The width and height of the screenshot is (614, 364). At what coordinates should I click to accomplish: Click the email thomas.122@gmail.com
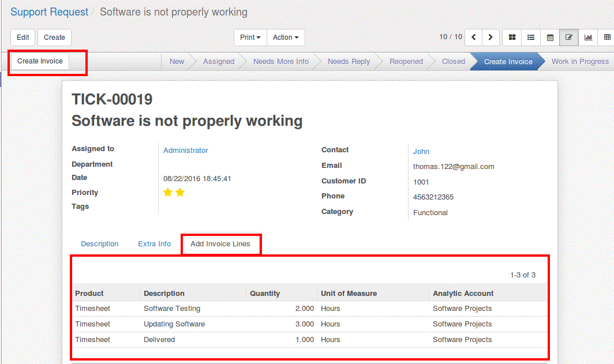454,167
